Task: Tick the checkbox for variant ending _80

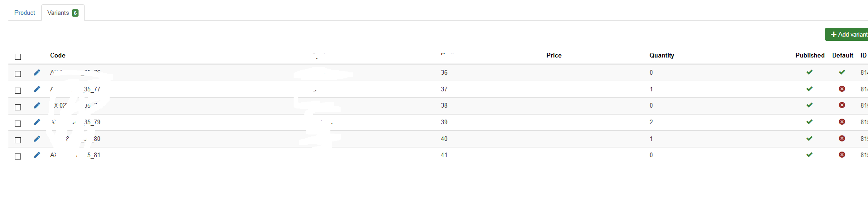Action: point(18,140)
